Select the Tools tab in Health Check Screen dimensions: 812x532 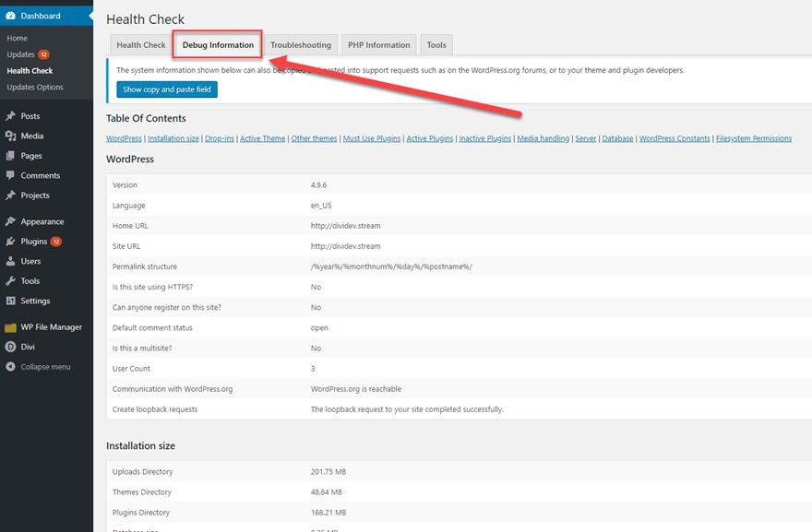[436, 43]
